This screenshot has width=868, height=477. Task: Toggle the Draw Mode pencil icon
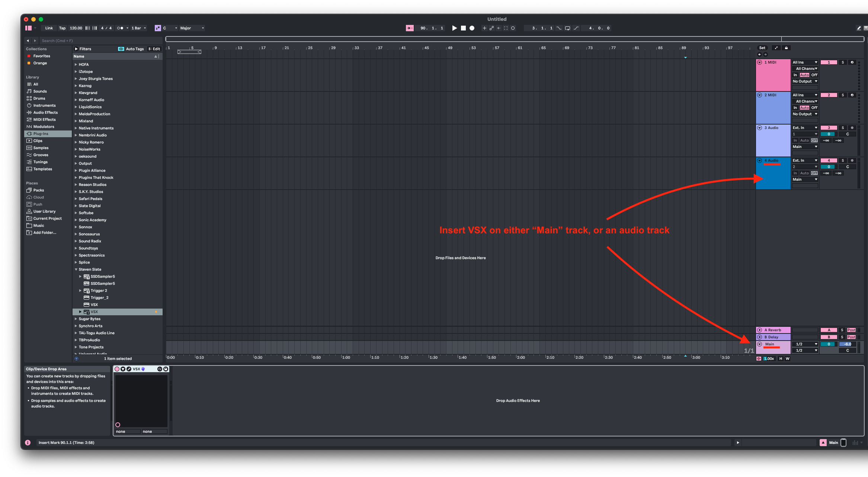click(859, 28)
